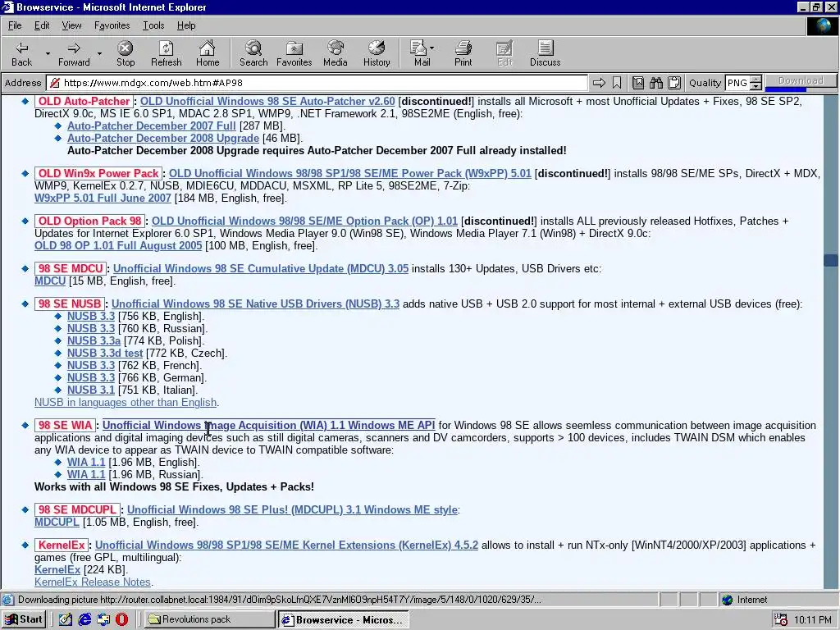Click the greyed Download button
Image resolution: width=840 pixels, height=630 pixels.
coord(801,80)
